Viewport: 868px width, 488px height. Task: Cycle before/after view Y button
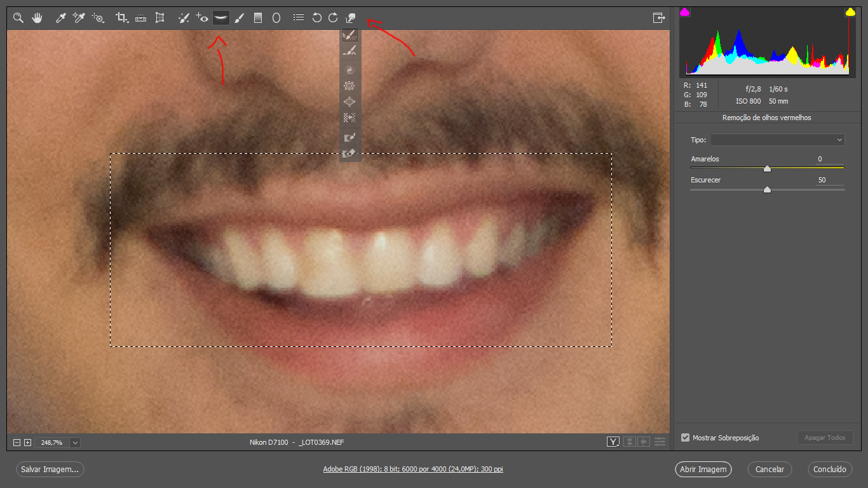pos(613,442)
